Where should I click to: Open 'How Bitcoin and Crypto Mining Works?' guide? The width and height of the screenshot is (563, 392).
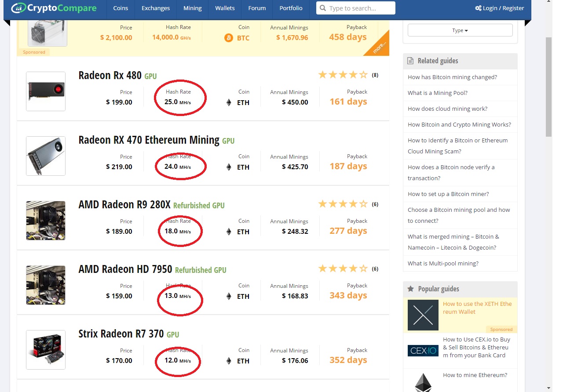pos(459,124)
